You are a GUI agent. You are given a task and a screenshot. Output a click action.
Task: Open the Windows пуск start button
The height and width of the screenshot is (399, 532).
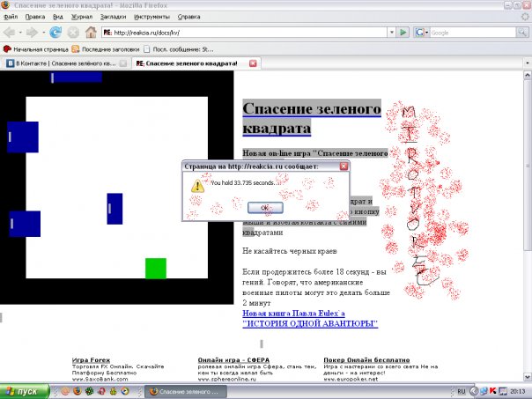pos(24,390)
